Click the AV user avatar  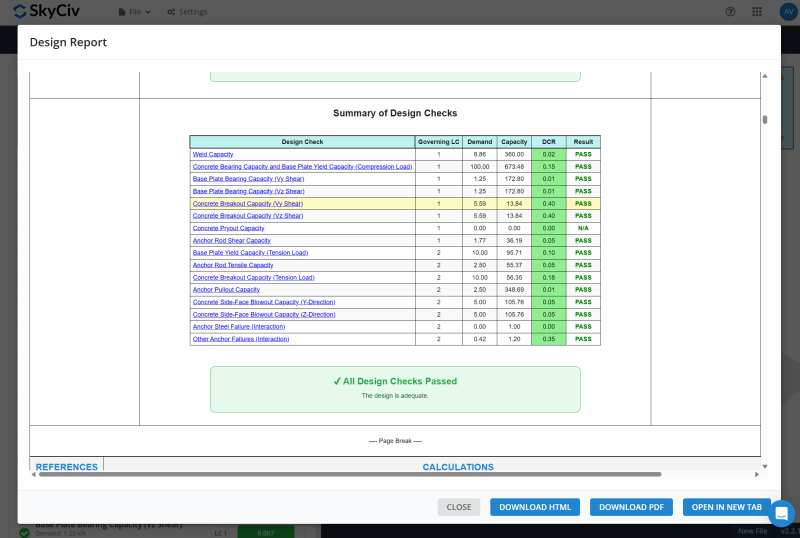[784, 12]
